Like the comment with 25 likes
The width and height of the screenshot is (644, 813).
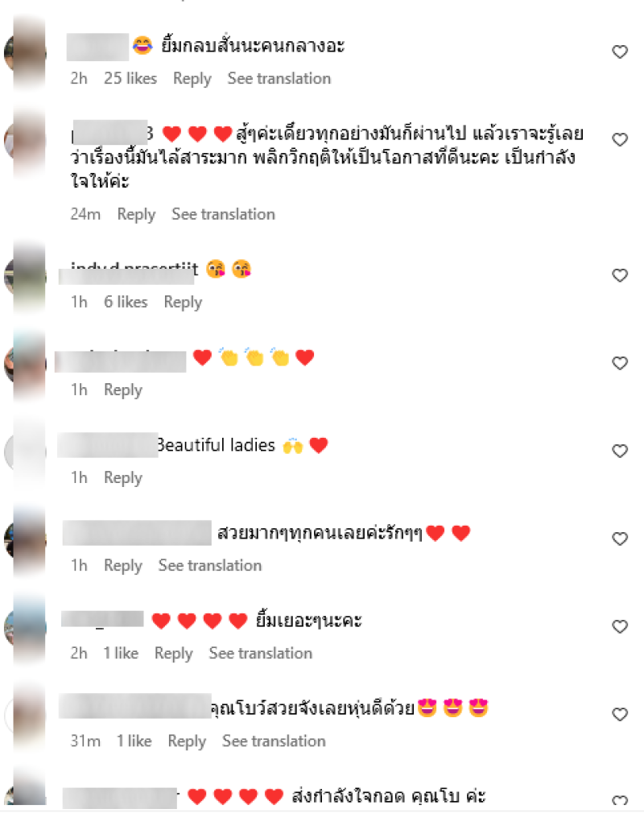[620, 52]
